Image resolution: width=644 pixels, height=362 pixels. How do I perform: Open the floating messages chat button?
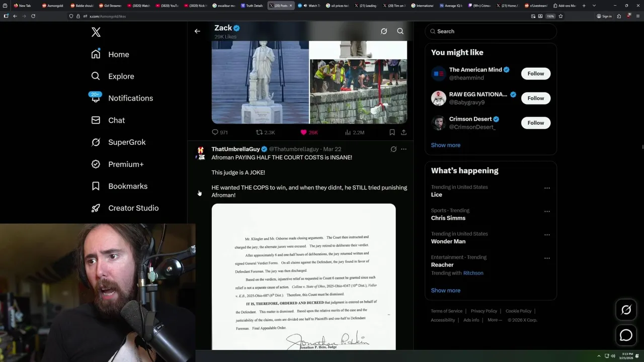[x=626, y=335]
